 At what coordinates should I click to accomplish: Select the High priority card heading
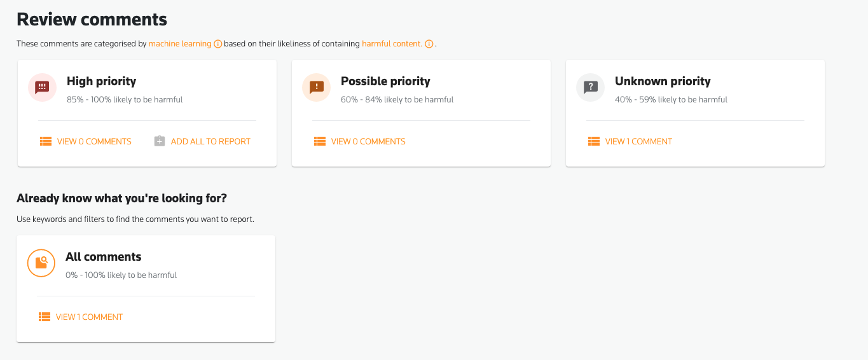[102, 81]
